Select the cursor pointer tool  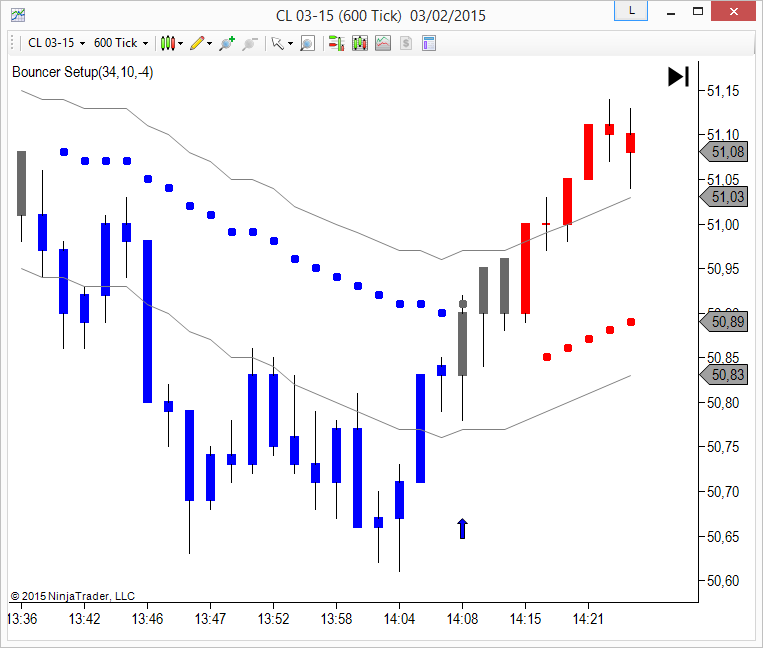[x=277, y=43]
